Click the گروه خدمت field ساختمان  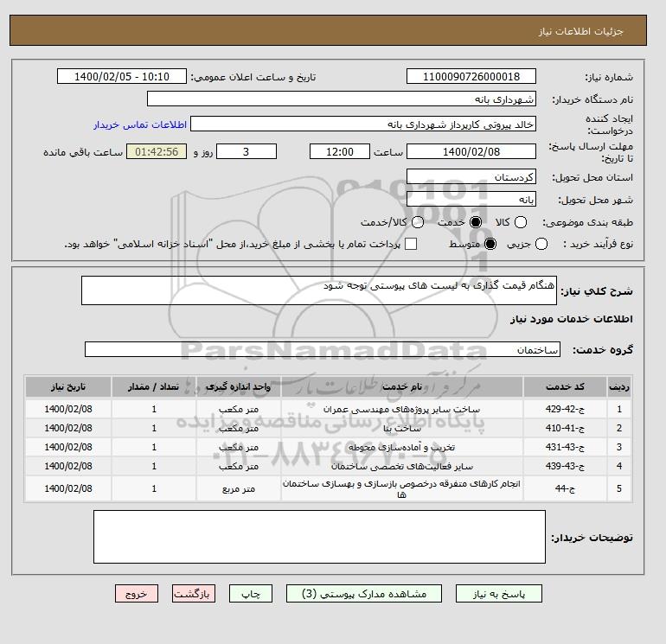tap(323, 349)
